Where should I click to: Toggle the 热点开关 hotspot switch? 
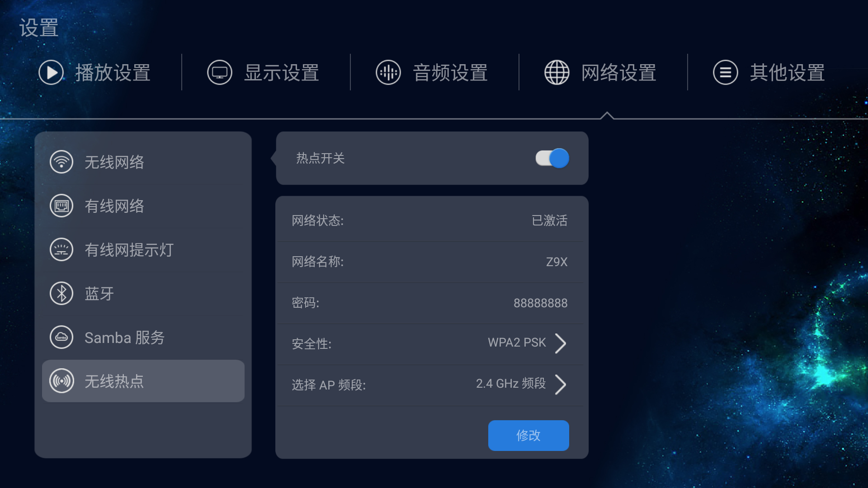552,158
